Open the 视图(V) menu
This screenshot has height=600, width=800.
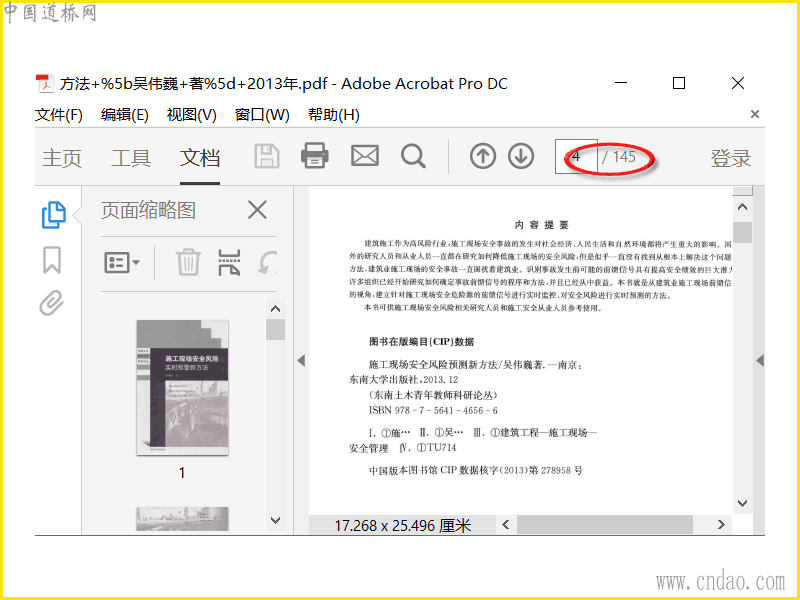(x=191, y=114)
